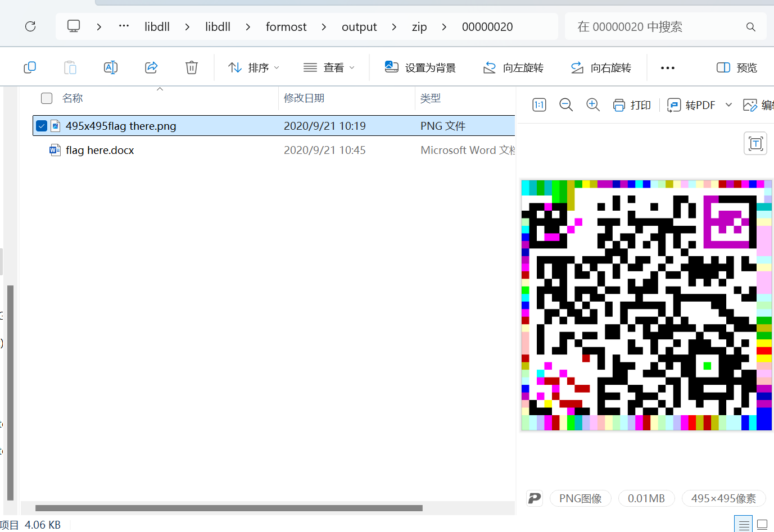Uncheck the 495x495flag there.png checkbox
This screenshot has height=532, width=774.
click(42, 126)
